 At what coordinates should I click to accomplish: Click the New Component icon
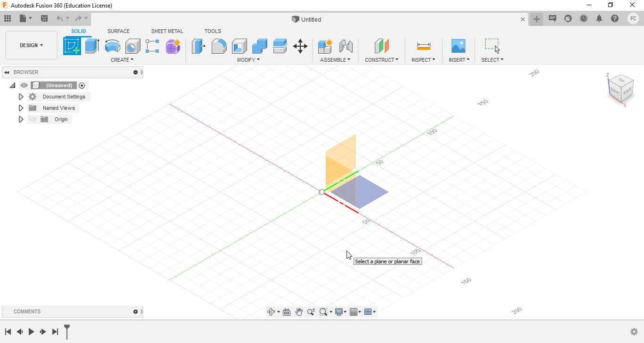325,46
